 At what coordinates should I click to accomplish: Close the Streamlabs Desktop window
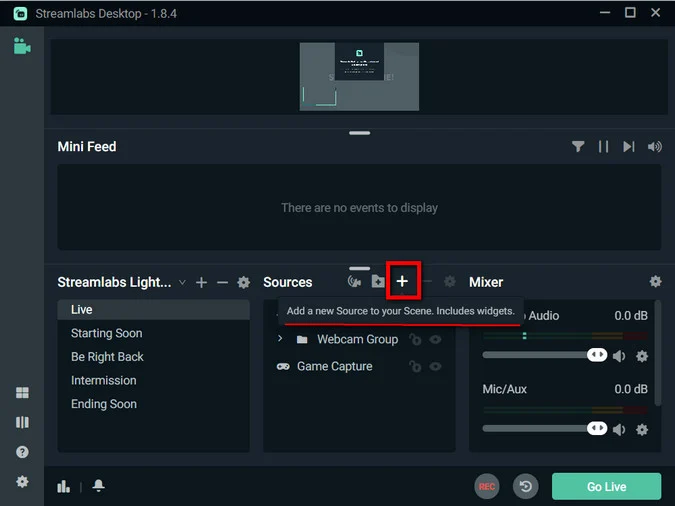(656, 12)
